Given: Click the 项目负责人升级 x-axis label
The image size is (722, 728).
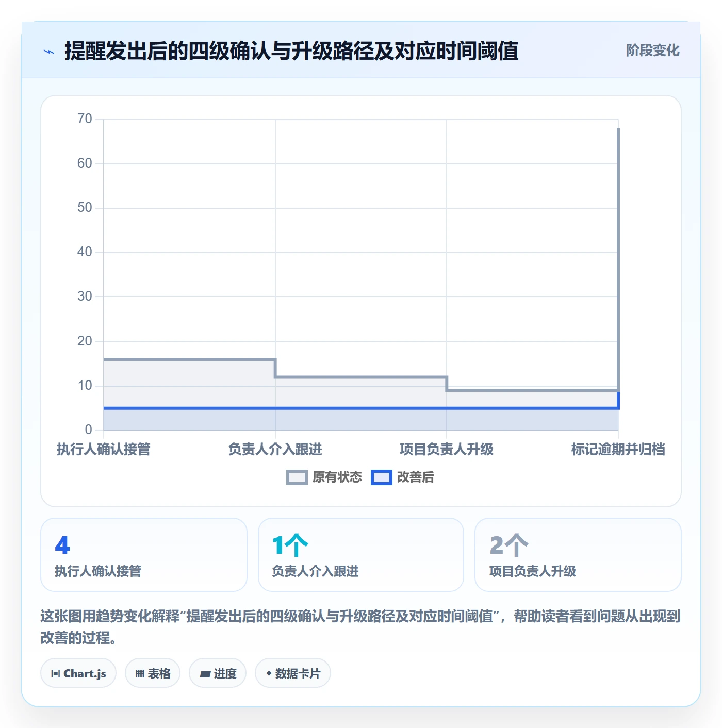Looking at the screenshot, I should pyautogui.click(x=447, y=450).
